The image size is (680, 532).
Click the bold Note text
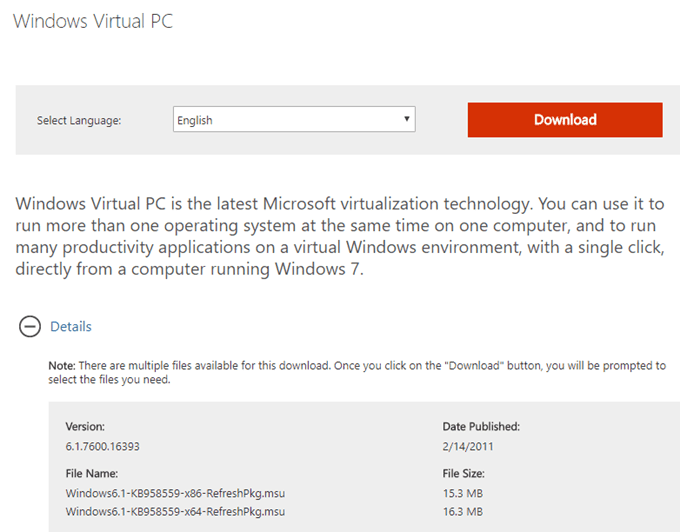pos(61,366)
